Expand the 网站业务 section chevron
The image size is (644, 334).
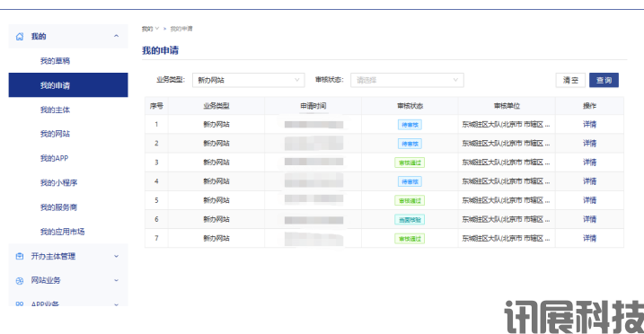[x=116, y=281]
